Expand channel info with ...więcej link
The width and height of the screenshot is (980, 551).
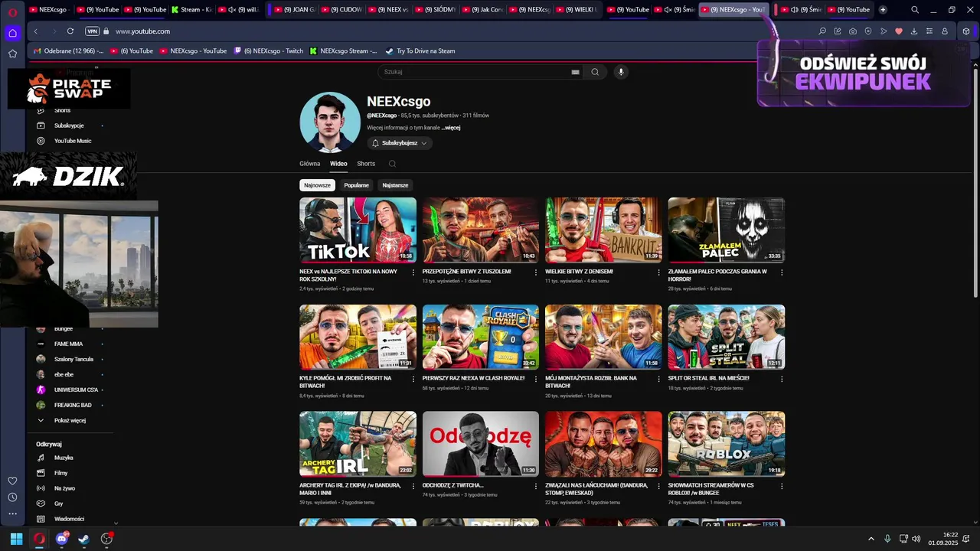tap(451, 128)
